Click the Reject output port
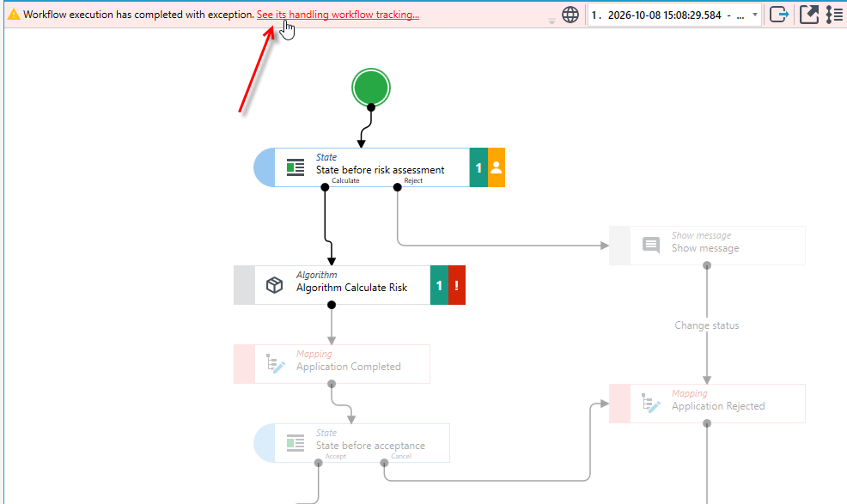This screenshot has height=504, width=847. coord(398,187)
